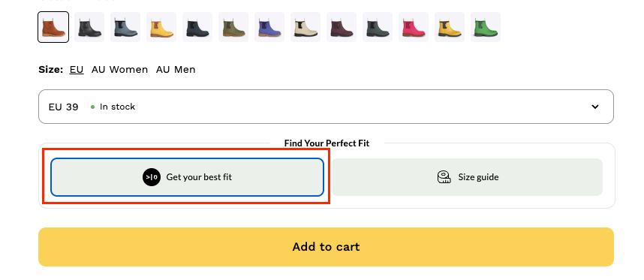The width and height of the screenshot is (644, 280).
Task: Select the dark green boot variant
Action: [378, 27]
